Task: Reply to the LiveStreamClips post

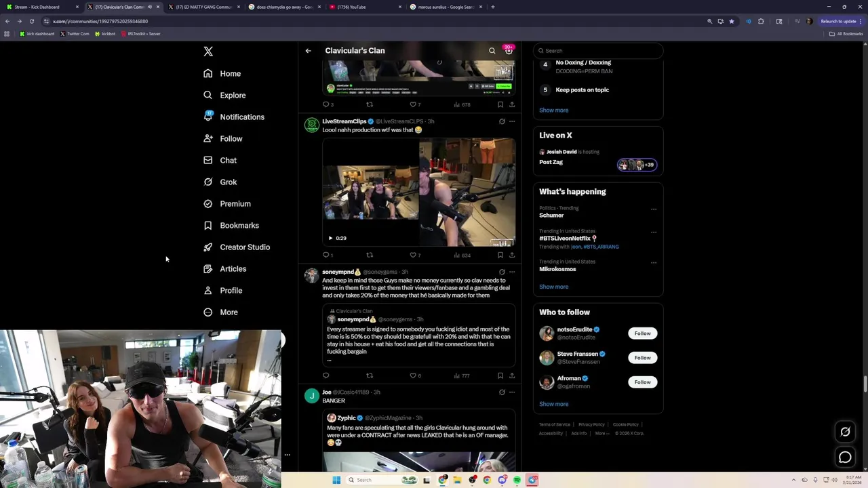Action: (326, 255)
